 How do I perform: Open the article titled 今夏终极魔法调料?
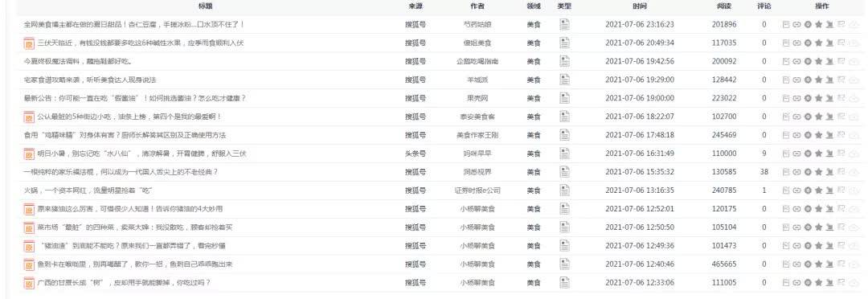pyautogui.click(x=77, y=61)
